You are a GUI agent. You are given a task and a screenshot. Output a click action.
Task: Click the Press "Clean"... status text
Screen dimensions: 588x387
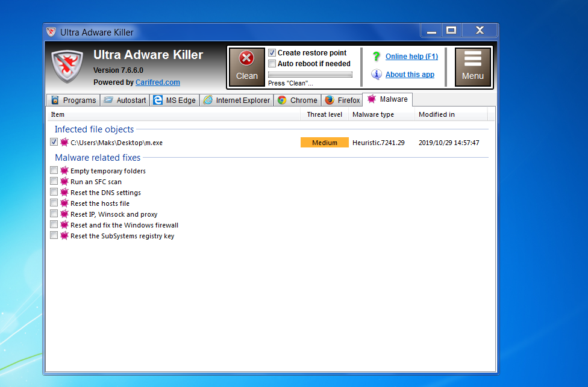coord(290,83)
